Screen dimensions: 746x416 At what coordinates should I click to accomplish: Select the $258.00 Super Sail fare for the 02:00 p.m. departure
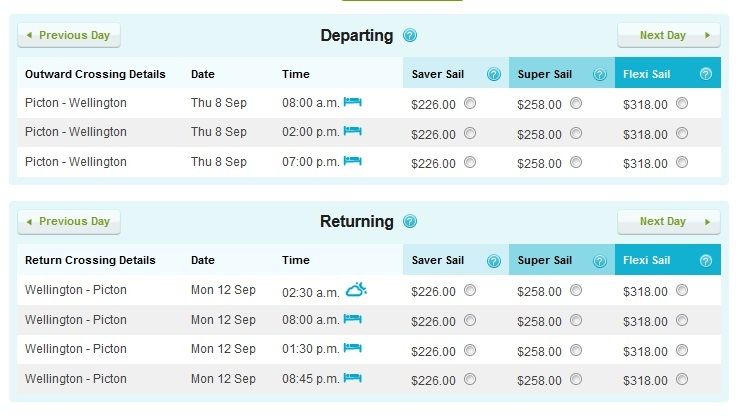[576, 133]
